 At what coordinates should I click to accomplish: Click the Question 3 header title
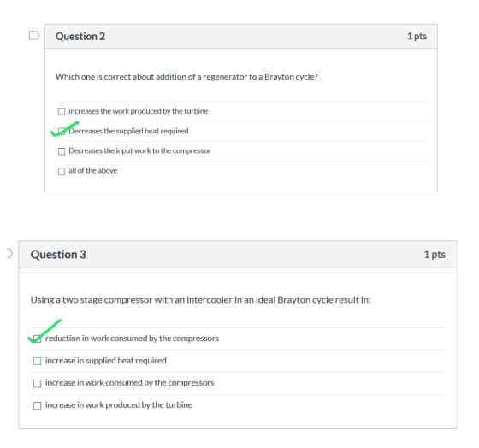[x=58, y=255]
